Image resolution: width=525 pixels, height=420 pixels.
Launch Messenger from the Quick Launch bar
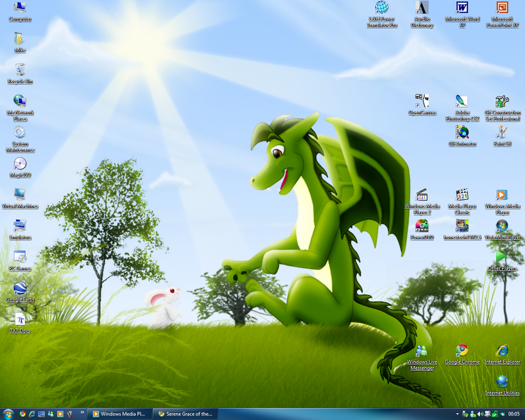pyautogui.click(x=50, y=414)
